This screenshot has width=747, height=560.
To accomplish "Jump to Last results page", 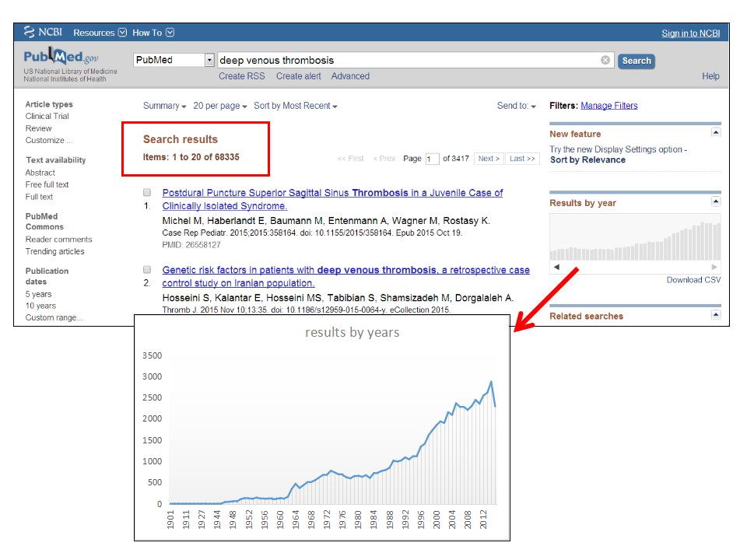I will (x=522, y=159).
